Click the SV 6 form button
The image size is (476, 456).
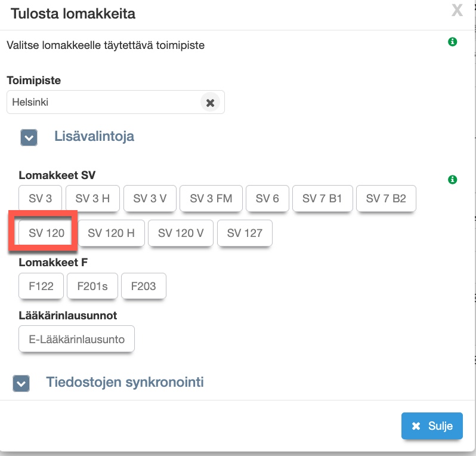pos(267,199)
